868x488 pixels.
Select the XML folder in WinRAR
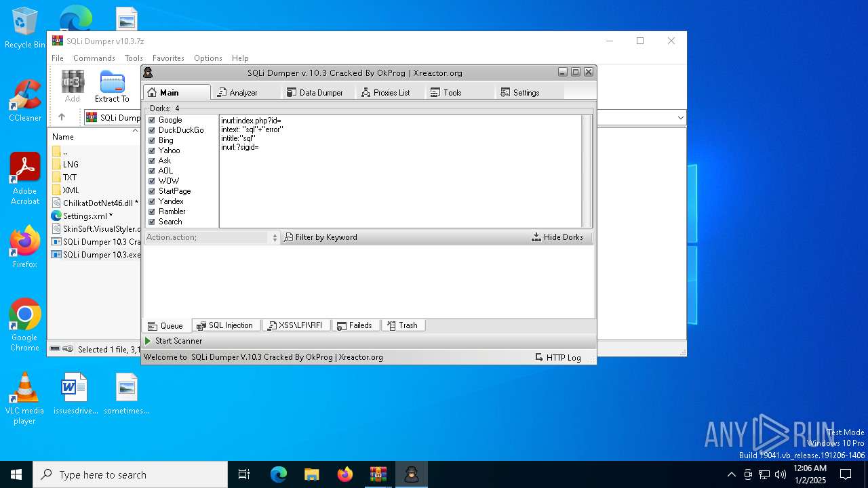pyautogui.click(x=71, y=190)
